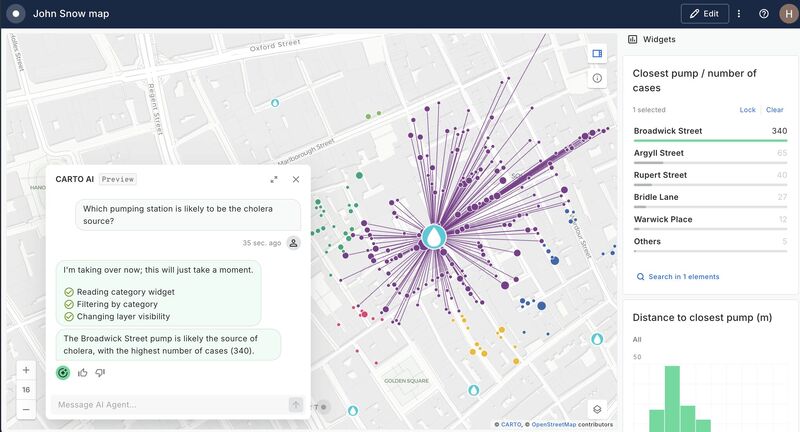
Task: Click the Broadwick Street pump marker on map
Action: pyautogui.click(x=434, y=237)
